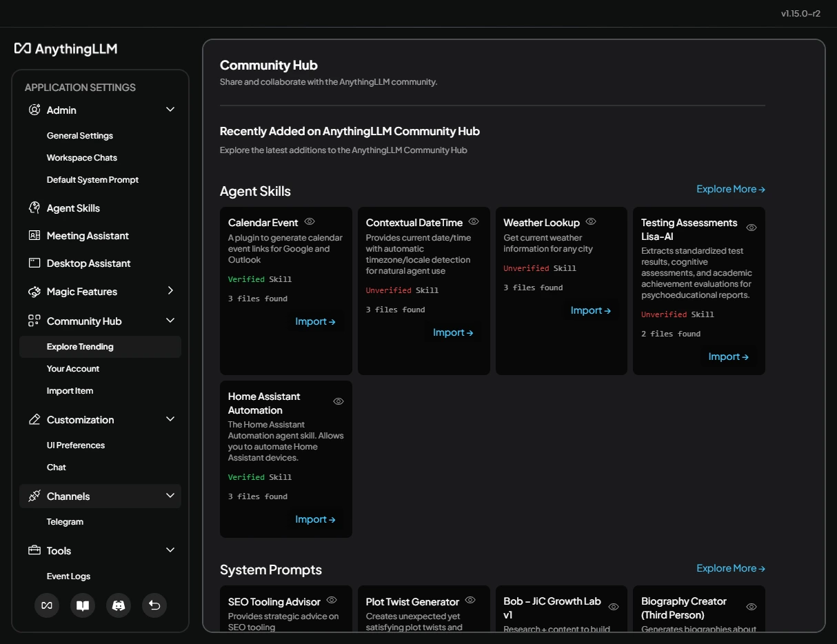This screenshot has height=644, width=837.
Task: Open Discord icon in sidebar footer
Action: point(119,605)
